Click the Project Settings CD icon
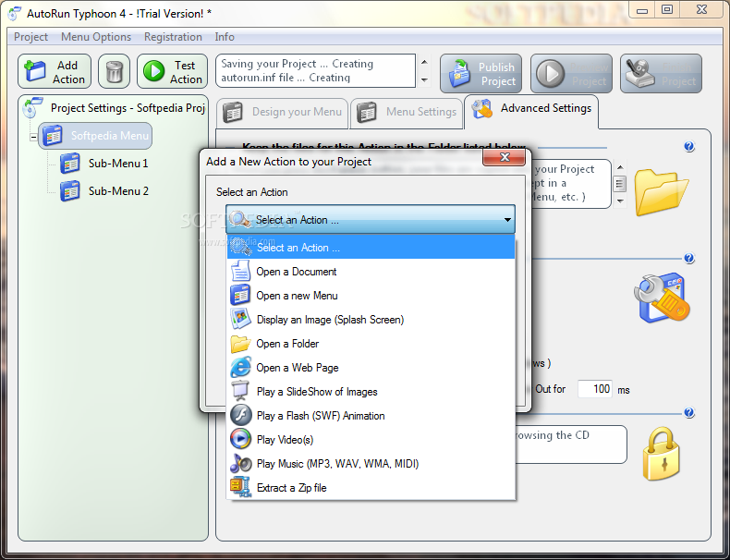The image size is (730, 560). [x=32, y=107]
